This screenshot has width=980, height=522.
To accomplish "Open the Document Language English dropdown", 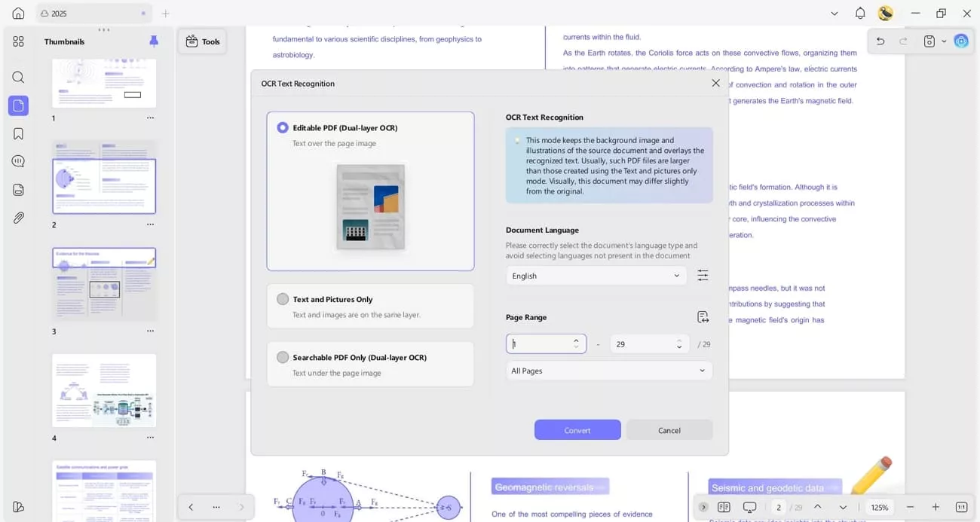I will tap(596, 276).
